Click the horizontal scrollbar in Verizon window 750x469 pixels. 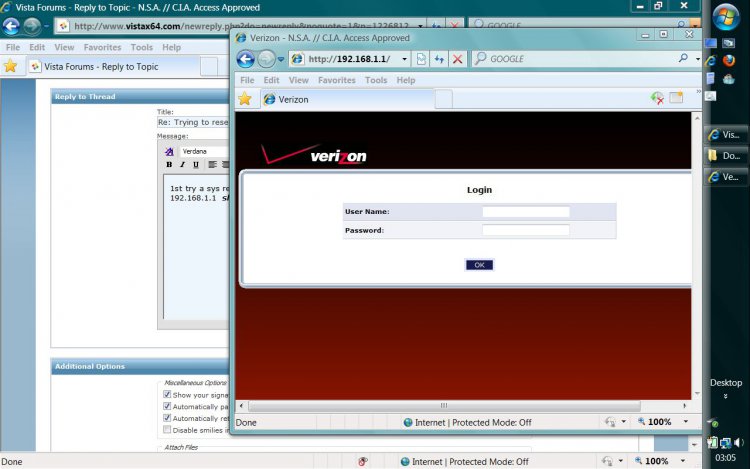pos(444,406)
